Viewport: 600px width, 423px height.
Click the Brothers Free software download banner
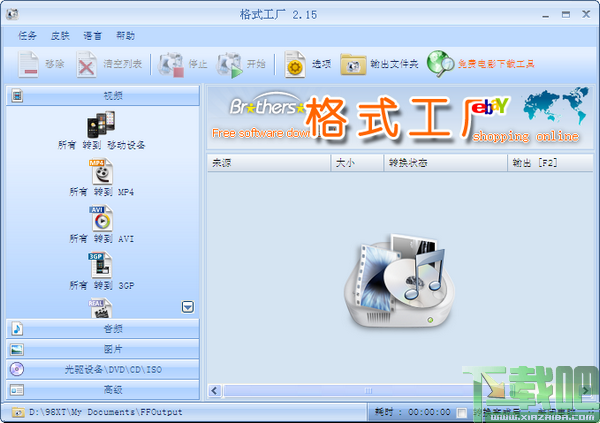pyautogui.click(x=258, y=118)
